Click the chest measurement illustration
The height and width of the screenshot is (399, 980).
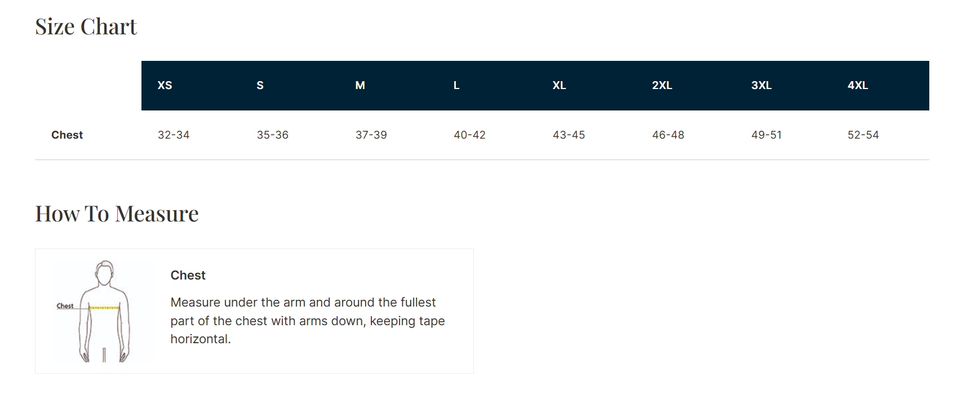click(103, 311)
